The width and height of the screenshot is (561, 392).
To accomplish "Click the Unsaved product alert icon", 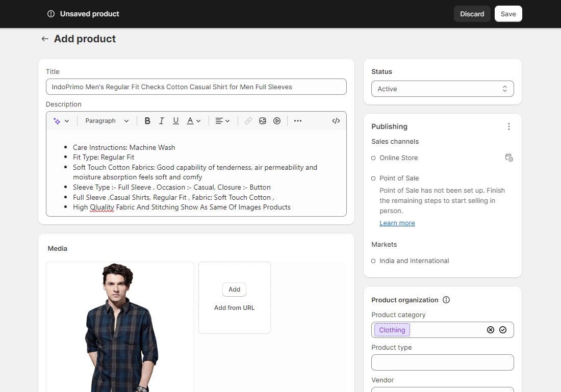I will (x=51, y=14).
